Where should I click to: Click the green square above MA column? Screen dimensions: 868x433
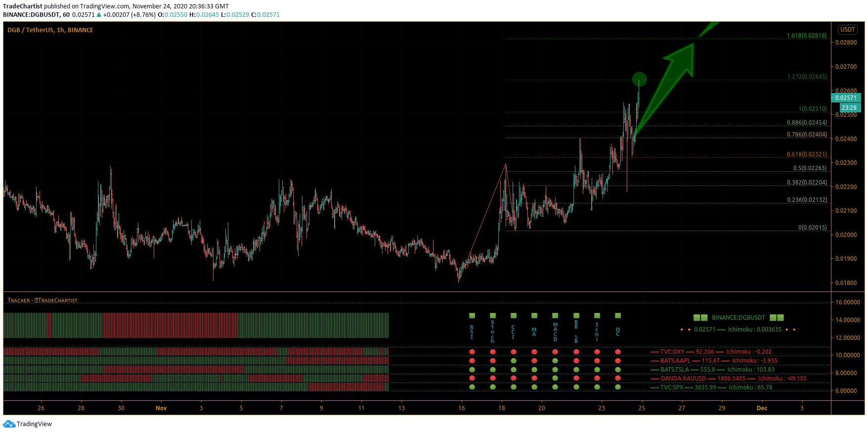click(x=534, y=316)
